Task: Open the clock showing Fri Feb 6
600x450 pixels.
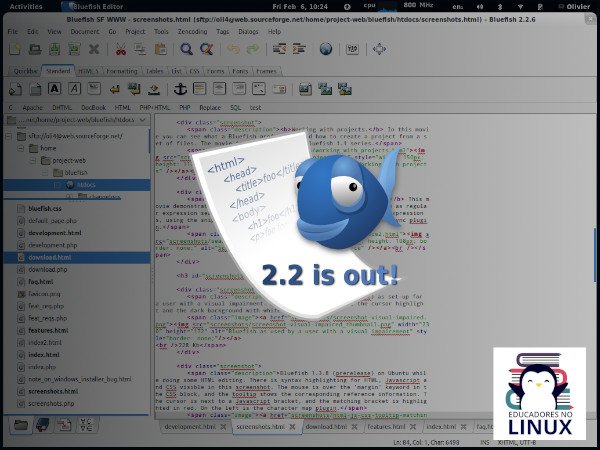Action: click(300, 7)
